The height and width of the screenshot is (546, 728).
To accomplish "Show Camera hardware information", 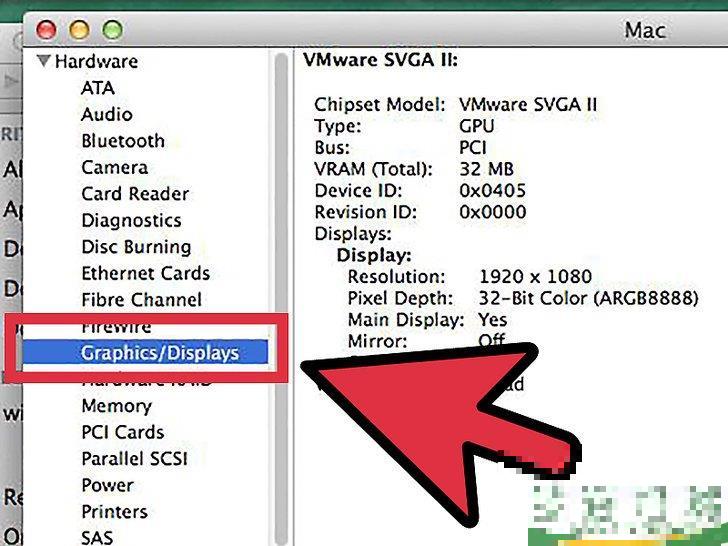I will [114, 168].
